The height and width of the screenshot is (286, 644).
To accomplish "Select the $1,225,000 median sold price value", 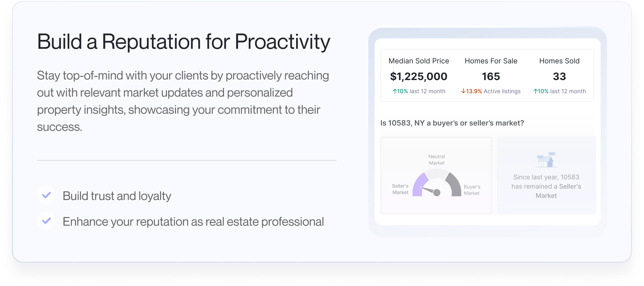I will click(x=419, y=76).
